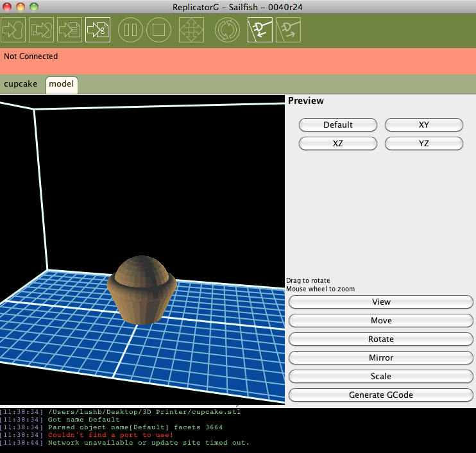Click the 'Drag to rotate' hint text
The width and height of the screenshot is (476, 453).
[308, 280]
